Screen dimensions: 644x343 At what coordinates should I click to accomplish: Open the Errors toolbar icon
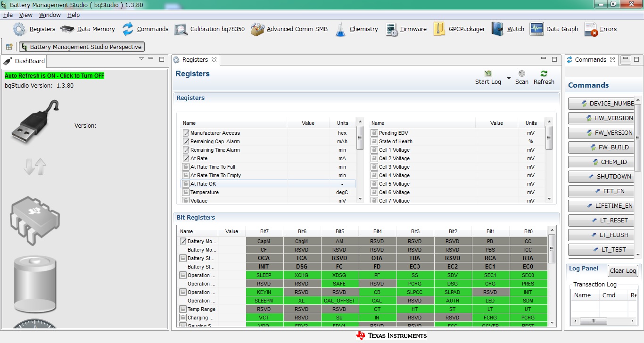(591, 29)
